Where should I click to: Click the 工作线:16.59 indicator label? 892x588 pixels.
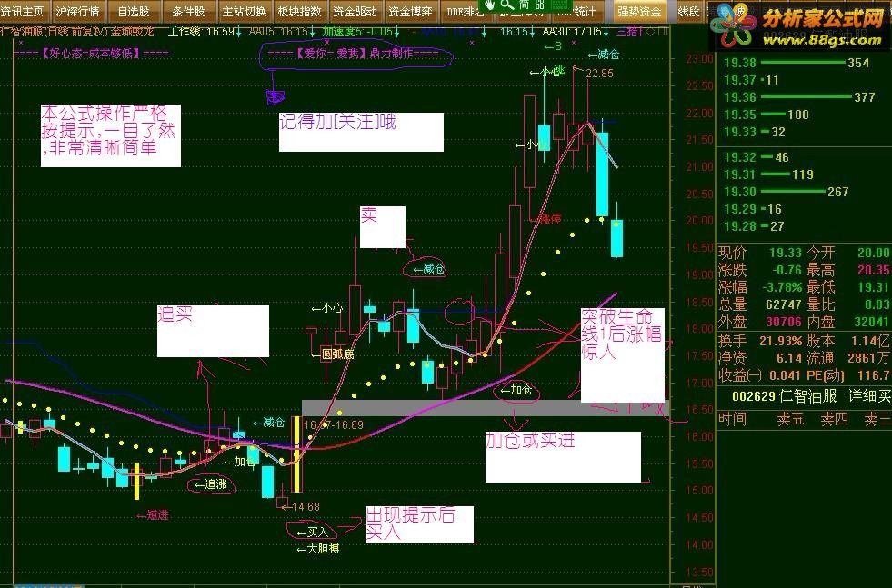pos(201,33)
